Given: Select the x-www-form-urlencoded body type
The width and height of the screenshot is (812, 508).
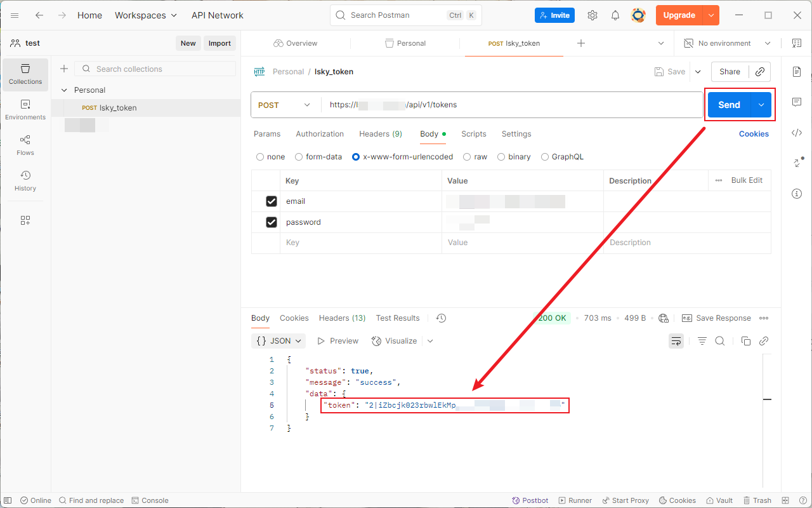Looking at the screenshot, I should 356,157.
